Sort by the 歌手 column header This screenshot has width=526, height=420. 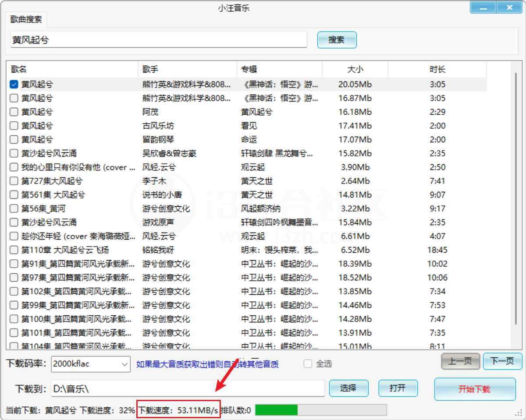[188, 69]
